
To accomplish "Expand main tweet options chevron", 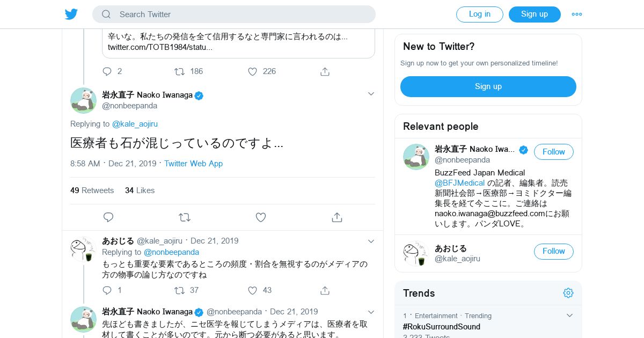I will pos(371,94).
